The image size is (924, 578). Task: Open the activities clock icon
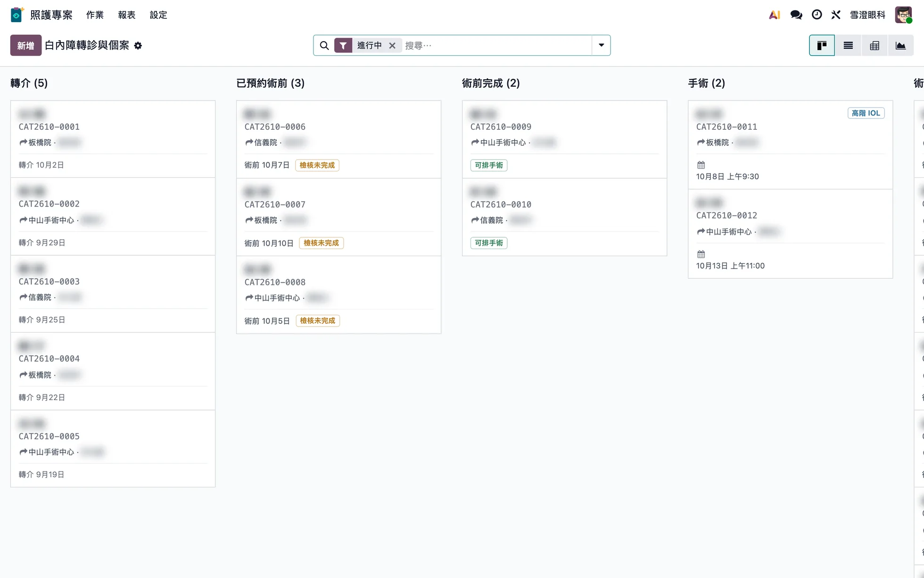(x=817, y=15)
